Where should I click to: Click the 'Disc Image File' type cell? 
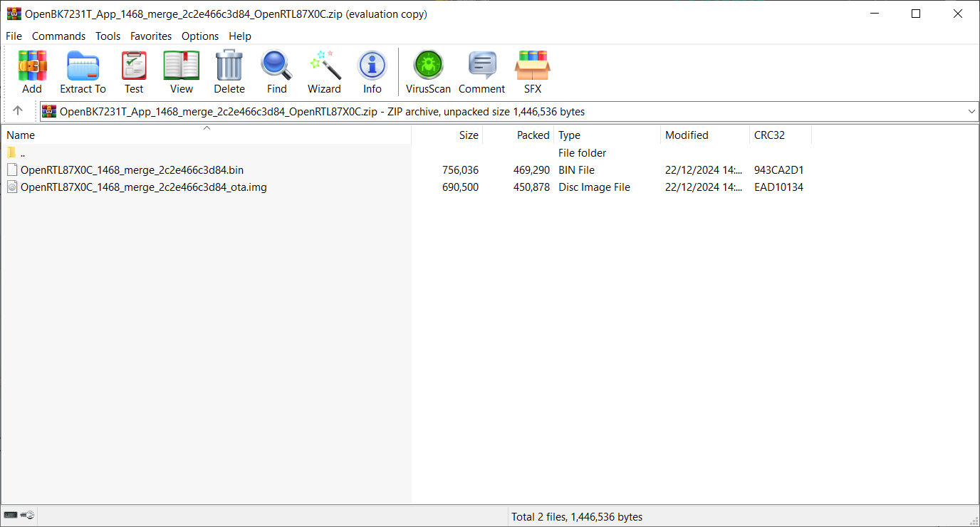pyautogui.click(x=594, y=187)
